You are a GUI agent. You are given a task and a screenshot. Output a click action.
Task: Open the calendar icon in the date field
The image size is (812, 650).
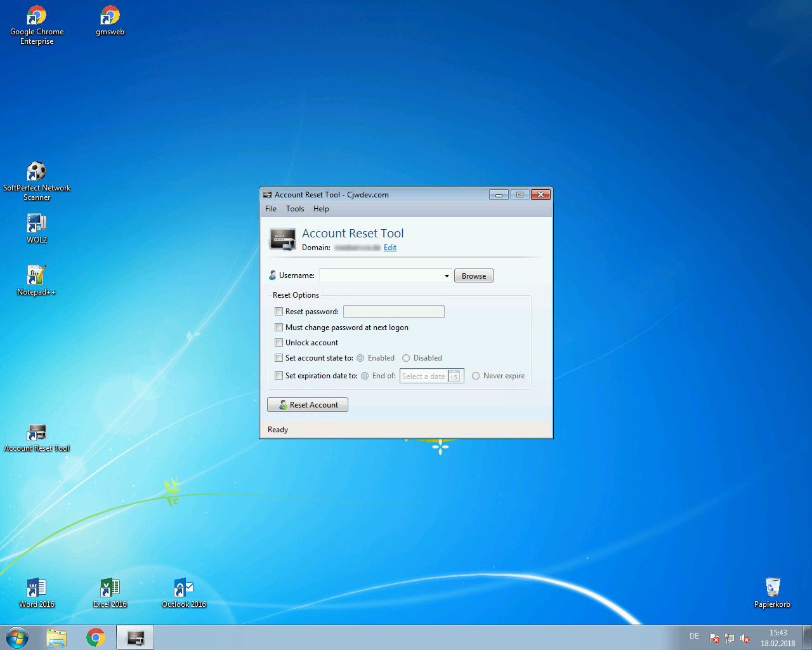pos(454,376)
